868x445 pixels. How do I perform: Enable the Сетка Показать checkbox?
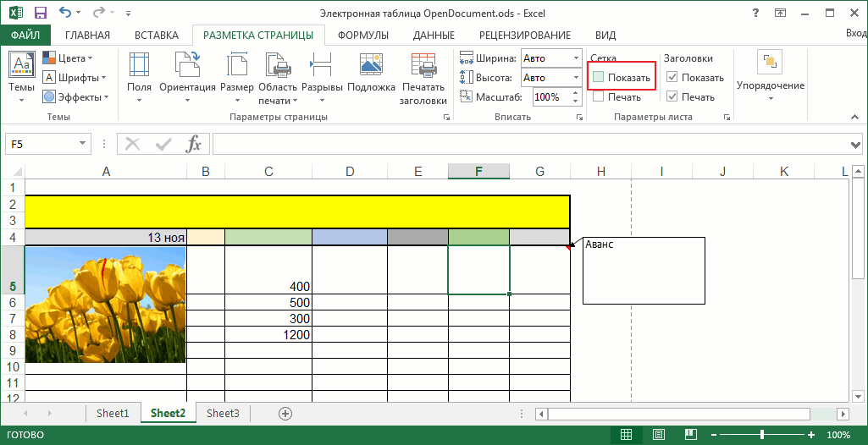tap(598, 78)
